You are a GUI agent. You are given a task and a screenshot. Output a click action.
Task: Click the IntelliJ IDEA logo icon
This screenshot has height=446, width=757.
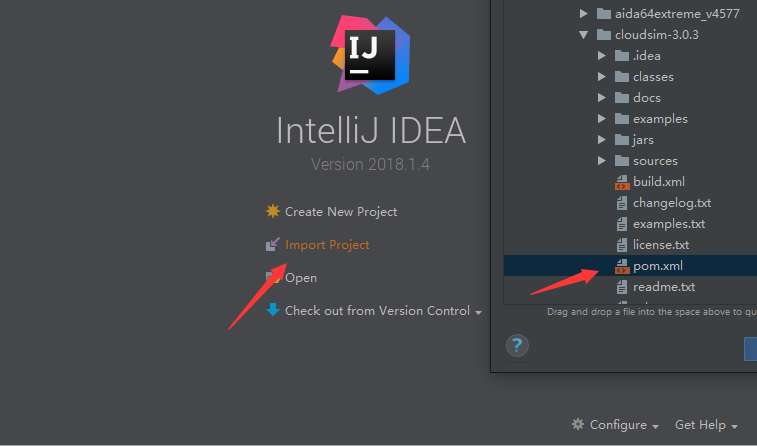(x=370, y=55)
